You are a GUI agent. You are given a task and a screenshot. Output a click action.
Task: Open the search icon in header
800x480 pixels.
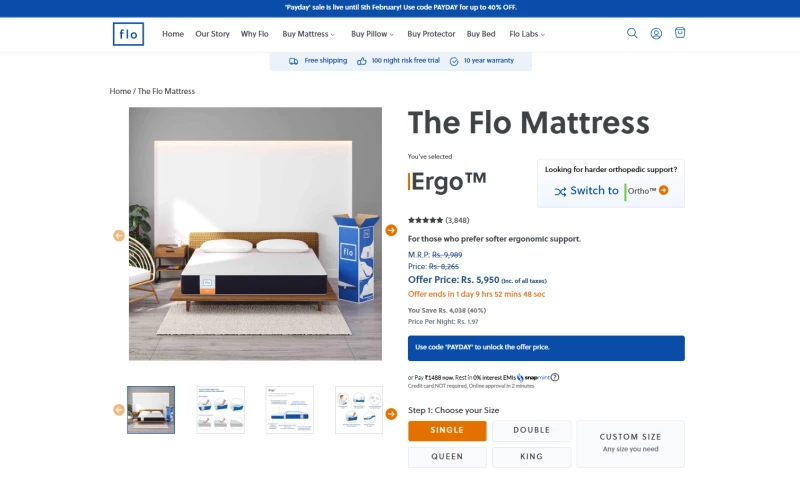tap(632, 33)
